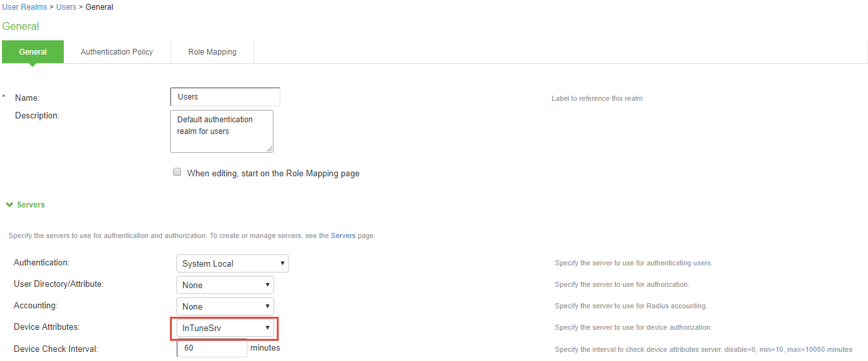Click the 'Specify the server to use for device authorization' text

634,327
